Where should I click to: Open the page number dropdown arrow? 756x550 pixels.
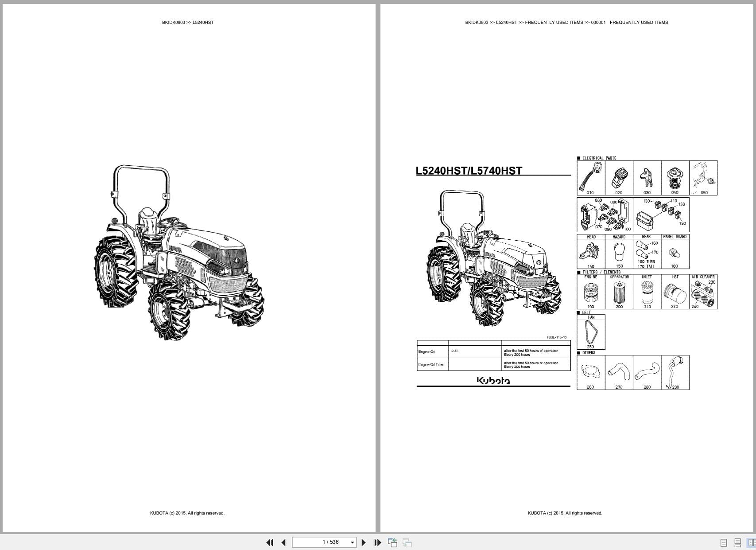pos(353,542)
